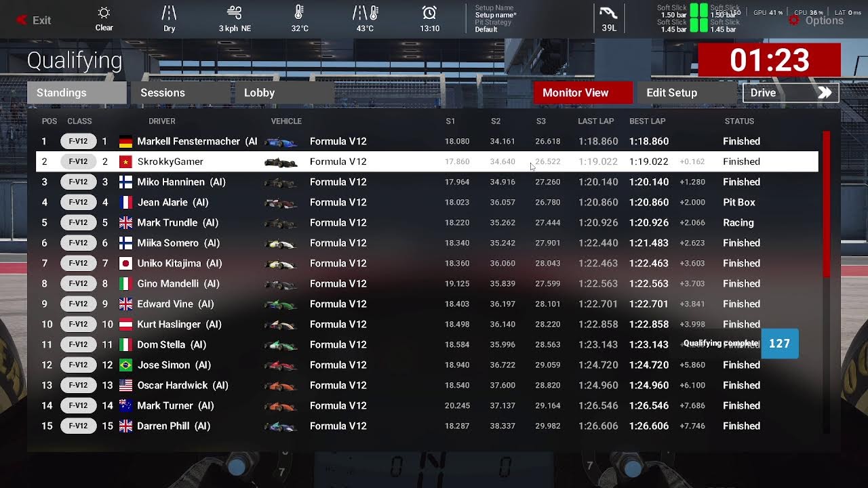Click the Italian flag for Gino Mandelli

pyautogui.click(x=125, y=284)
